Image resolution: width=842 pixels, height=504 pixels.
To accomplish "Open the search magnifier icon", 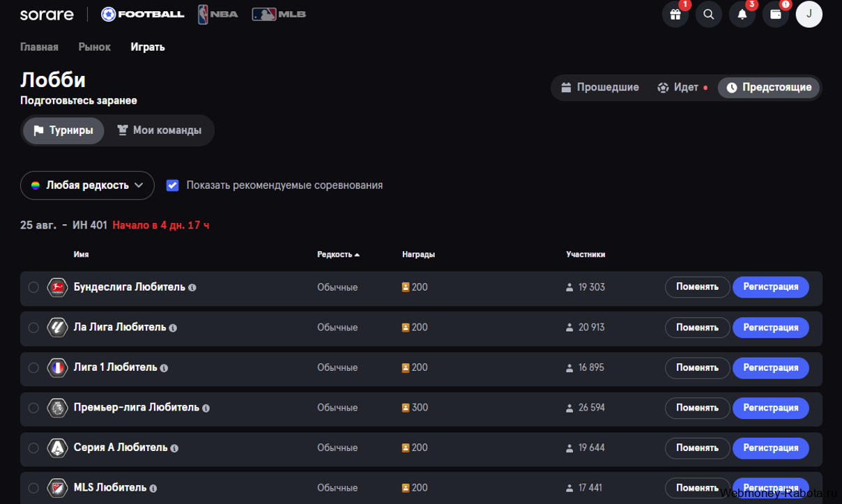I will pos(708,14).
